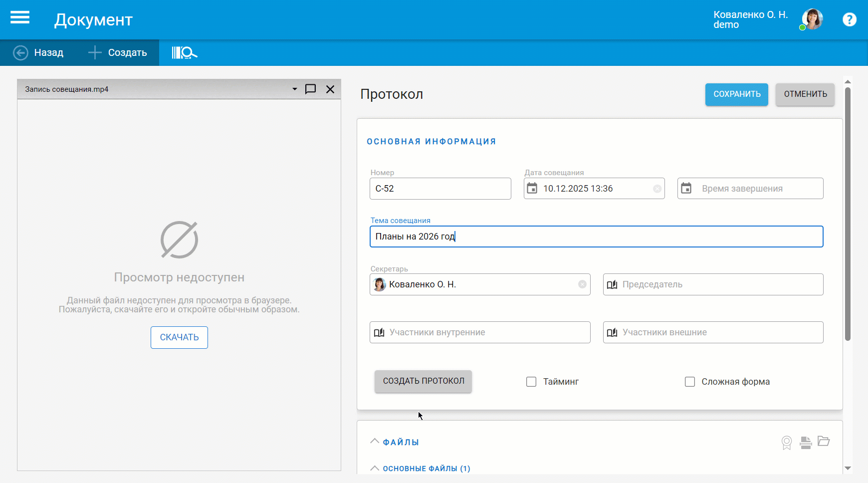Click Создать in the toolbar
The height and width of the screenshot is (483, 868).
coord(118,52)
